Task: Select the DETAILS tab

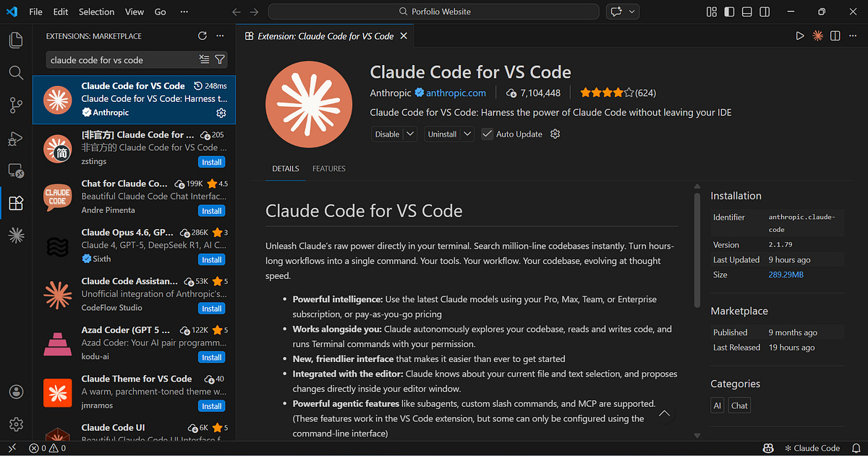Action: [286, 168]
